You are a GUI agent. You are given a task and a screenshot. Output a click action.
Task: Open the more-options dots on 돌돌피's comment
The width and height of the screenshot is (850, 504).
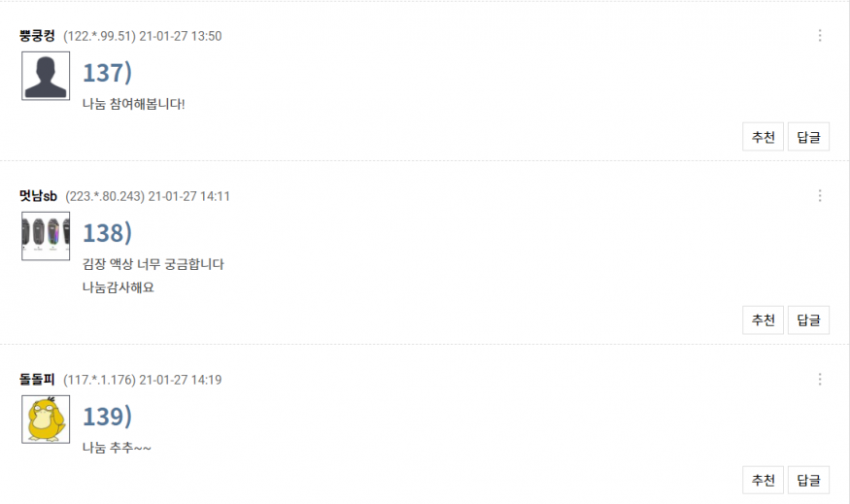pyautogui.click(x=820, y=380)
